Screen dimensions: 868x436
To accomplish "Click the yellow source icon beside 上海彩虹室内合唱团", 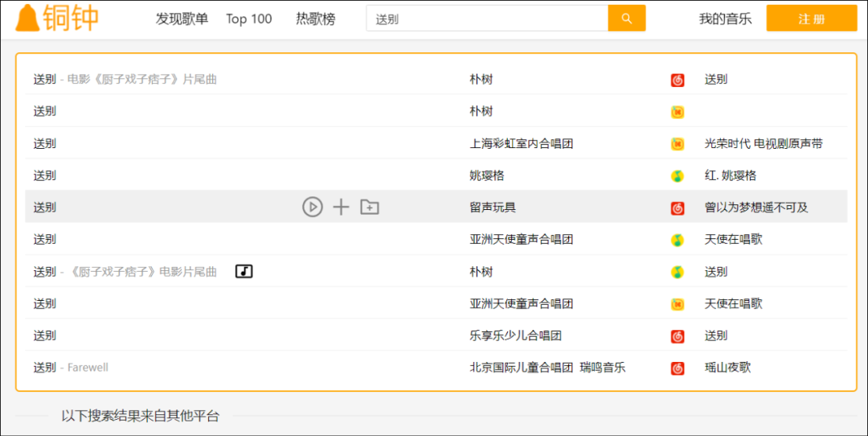I will point(678,144).
